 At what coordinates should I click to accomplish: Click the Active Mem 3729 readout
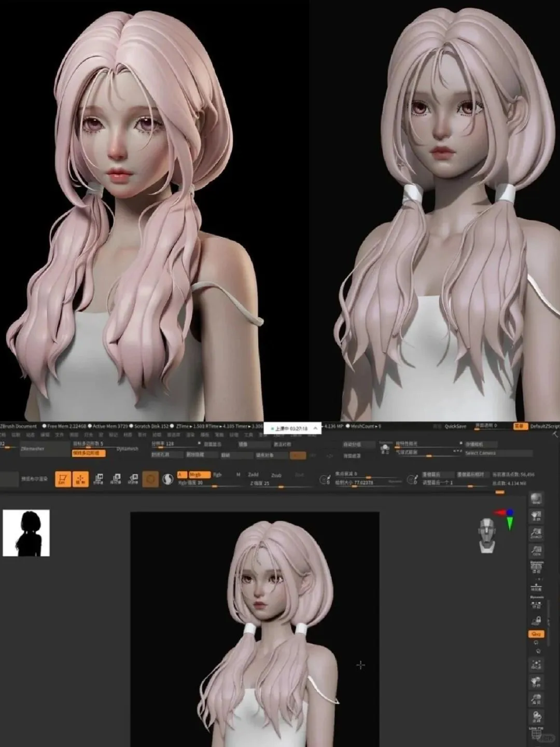(x=109, y=426)
